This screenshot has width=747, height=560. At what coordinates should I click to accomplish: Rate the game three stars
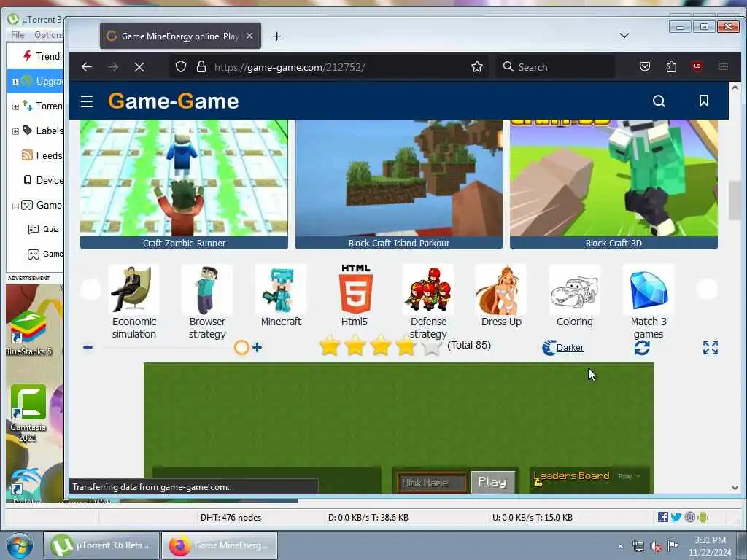(381, 346)
